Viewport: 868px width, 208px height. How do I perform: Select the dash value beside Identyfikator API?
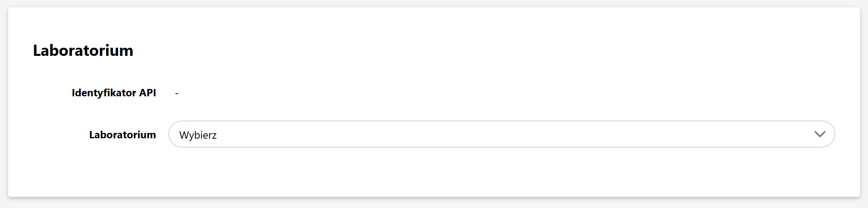[177, 93]
